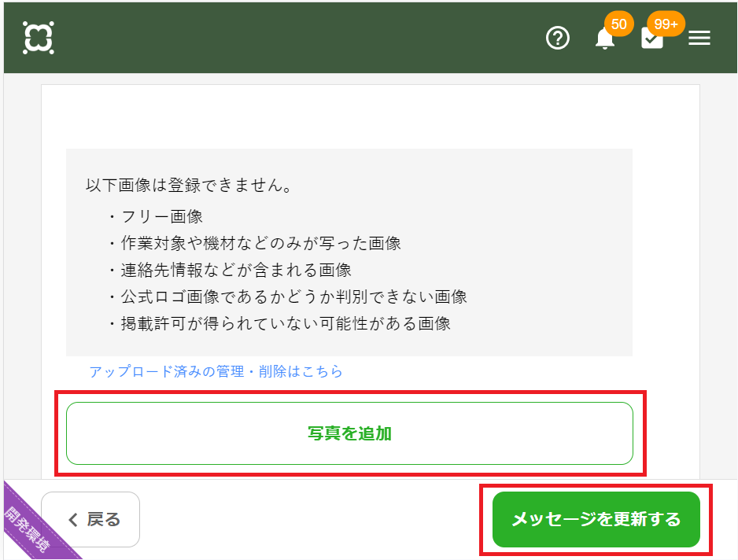Image resolution: width=738 pixels, height=560 pixels.
Task: Click the 掲載許可が得られていない可能性がある画像 bullet line
Action: 286,323
